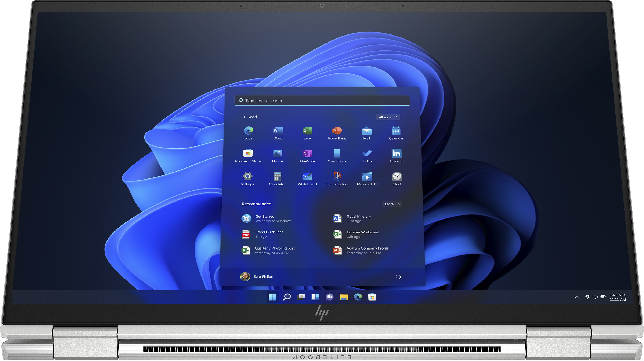Click the Type here to search field
This screenshot has height=361, width=644.
(x=322, y=101)
